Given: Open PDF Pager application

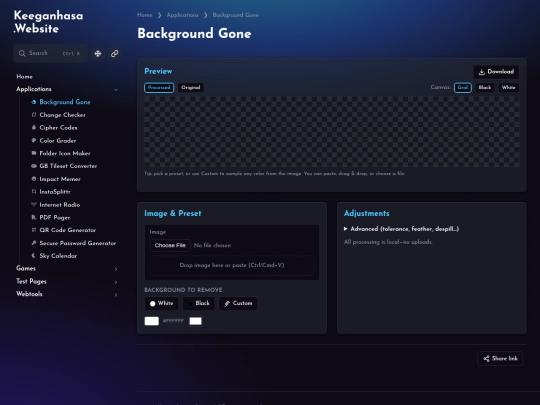Looking at the screenshot, I should tap(55, 217).
